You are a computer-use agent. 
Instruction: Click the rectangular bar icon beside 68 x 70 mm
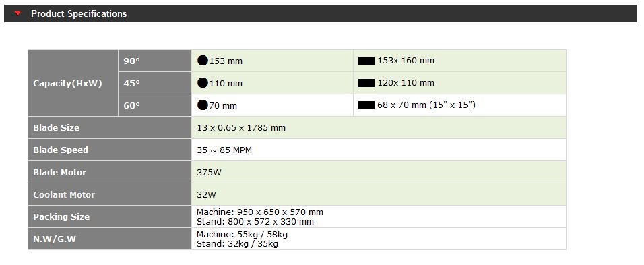click(x=366, y=105)
